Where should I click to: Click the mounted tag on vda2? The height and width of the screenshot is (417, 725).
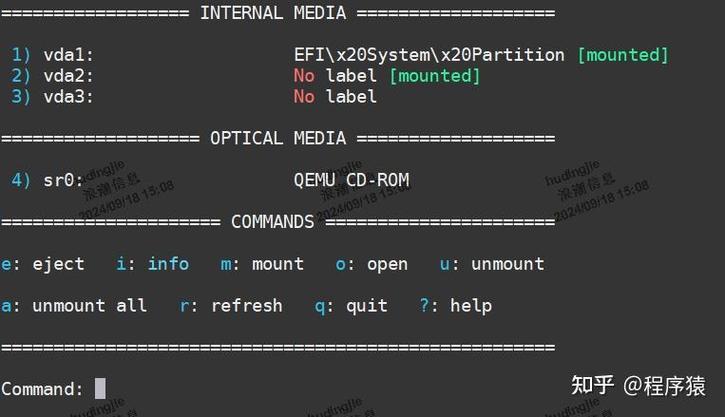pos(434,76)
